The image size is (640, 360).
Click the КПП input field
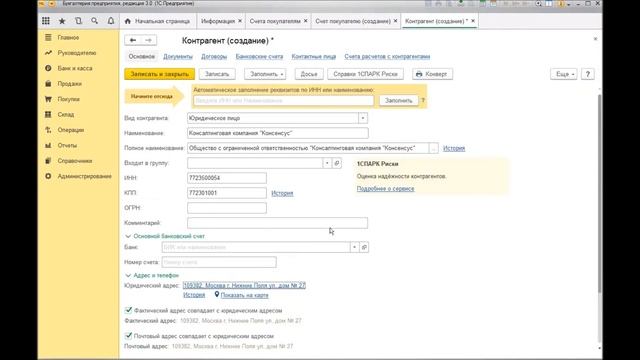pyautogui.click(x=227, y=193)
